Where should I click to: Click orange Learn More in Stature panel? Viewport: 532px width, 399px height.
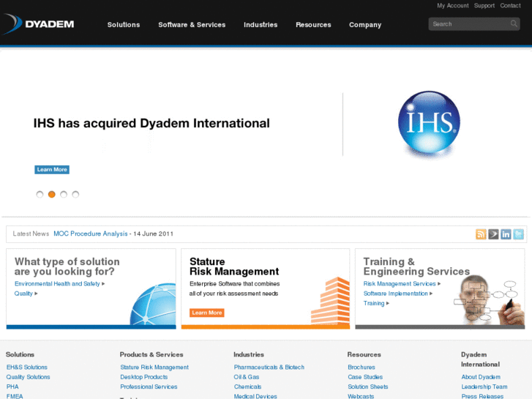point(206,313)
